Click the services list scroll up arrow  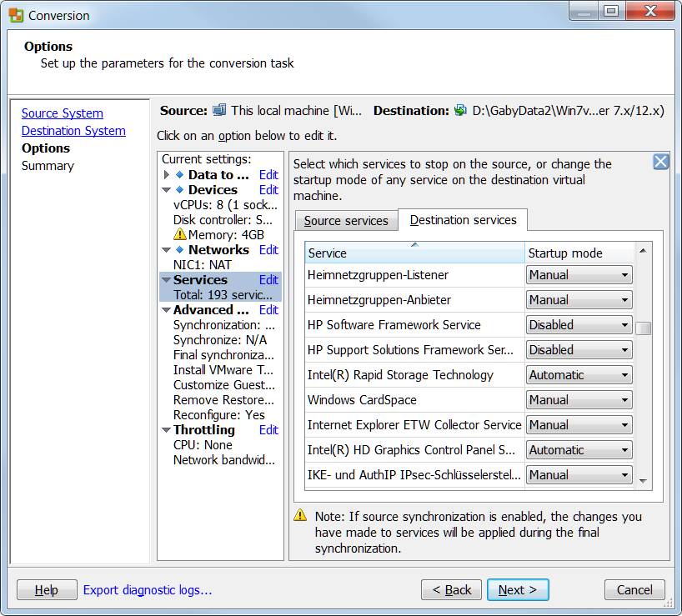coord(643,250)
